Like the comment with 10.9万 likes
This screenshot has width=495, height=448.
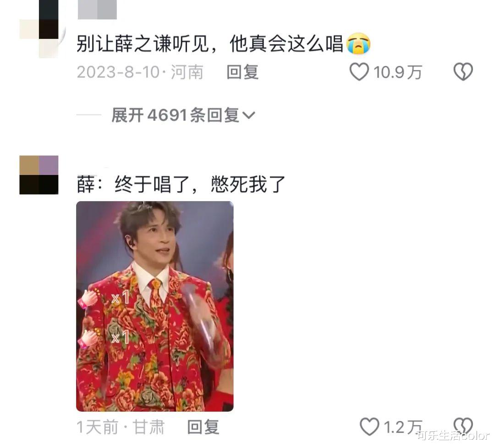359,71
